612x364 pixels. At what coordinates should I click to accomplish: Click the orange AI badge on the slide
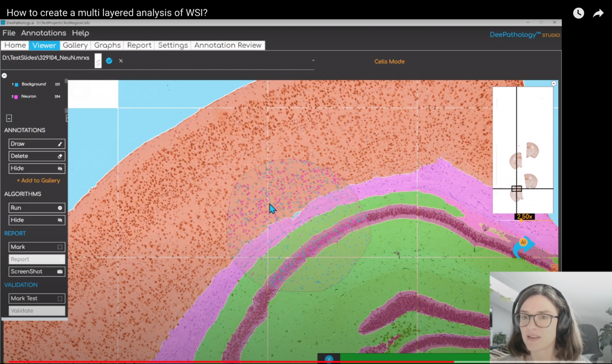[523, 242]
